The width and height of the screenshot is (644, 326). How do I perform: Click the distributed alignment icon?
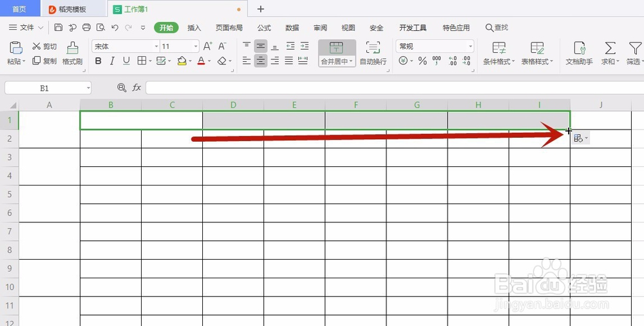click(303, 61)
